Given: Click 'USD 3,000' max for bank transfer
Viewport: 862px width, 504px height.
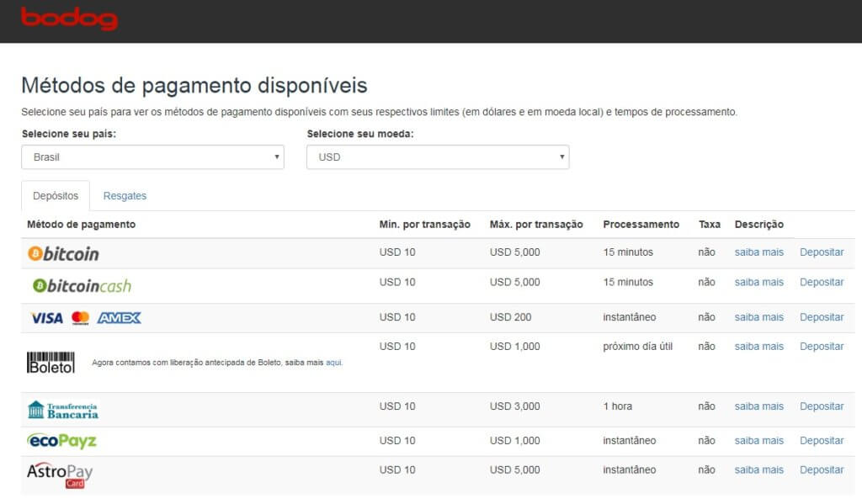Looking at the screenshot, I should 514,406.
